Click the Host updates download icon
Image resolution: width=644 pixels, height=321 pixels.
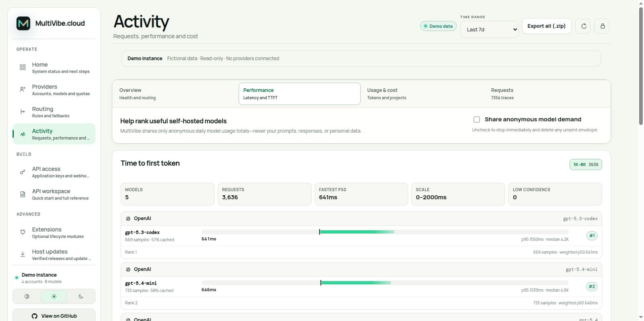pyautogui.click(x=23, y=255)
